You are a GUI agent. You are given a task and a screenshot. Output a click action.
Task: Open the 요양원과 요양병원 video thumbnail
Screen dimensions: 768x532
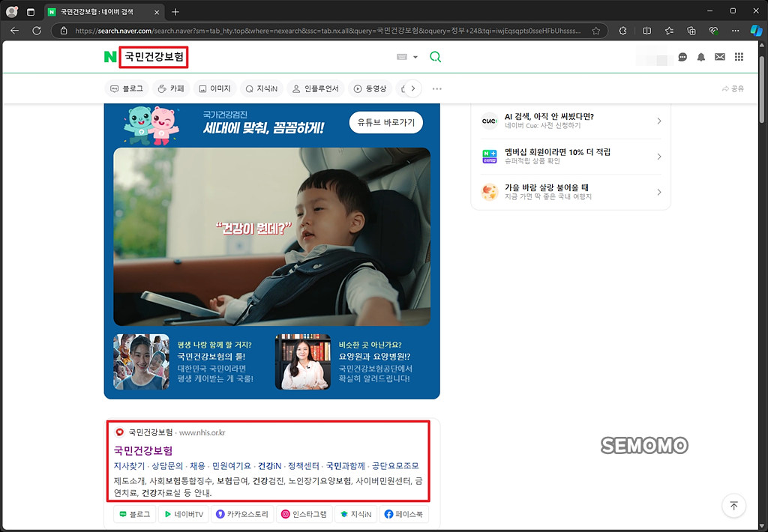(x=303, y=362)
